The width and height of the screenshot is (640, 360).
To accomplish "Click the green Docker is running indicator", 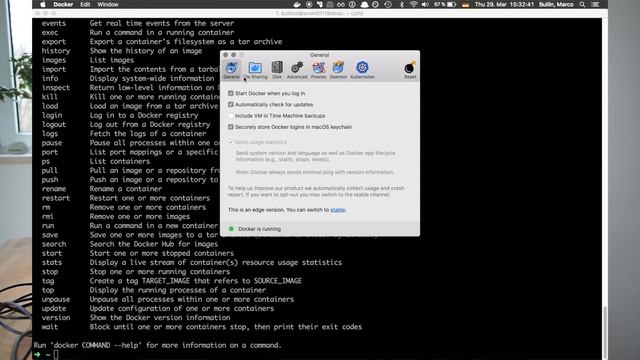I will (x=231, y=229).
